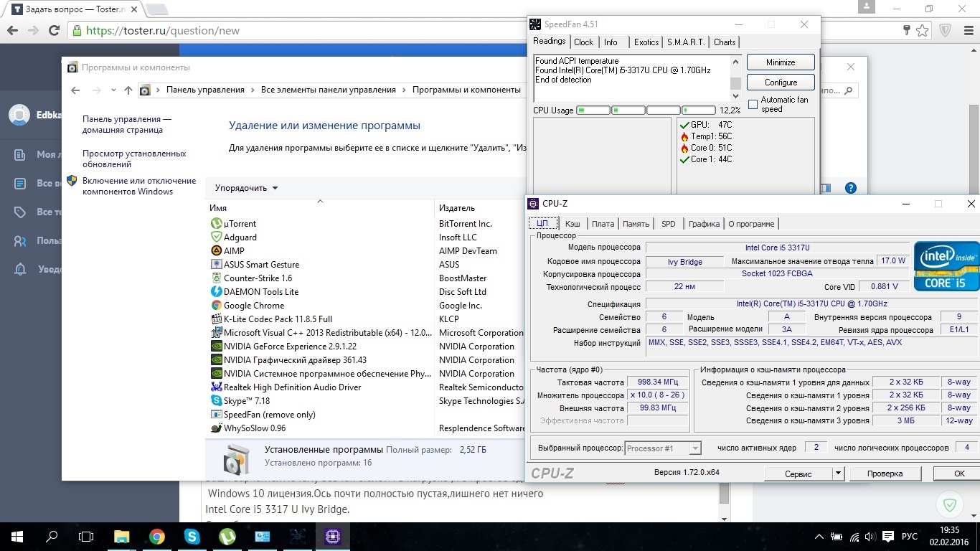Click the Realtek Audio Driver icon
Image resolution: width=980 pixels, height=551 pixels.
pos(217,387)
